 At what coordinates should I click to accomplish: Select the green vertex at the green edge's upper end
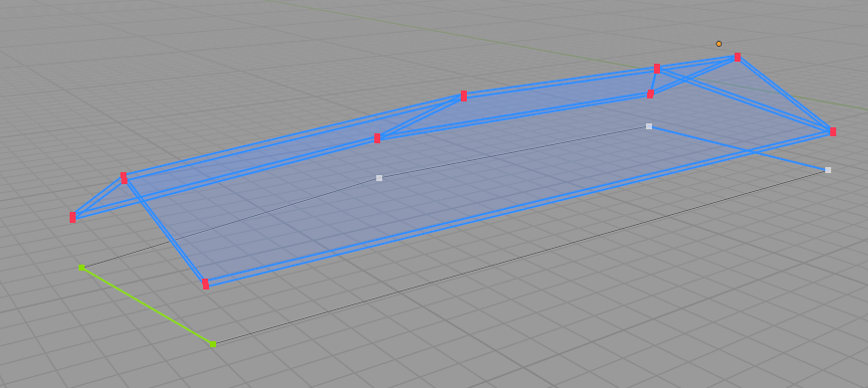click(x=82, y=268)
